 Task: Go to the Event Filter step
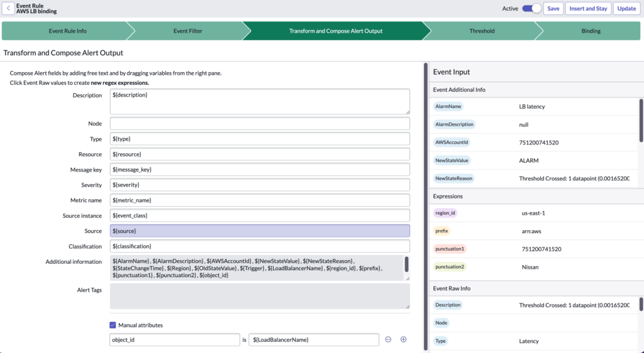pyautogui.click(x=184, y=31)
